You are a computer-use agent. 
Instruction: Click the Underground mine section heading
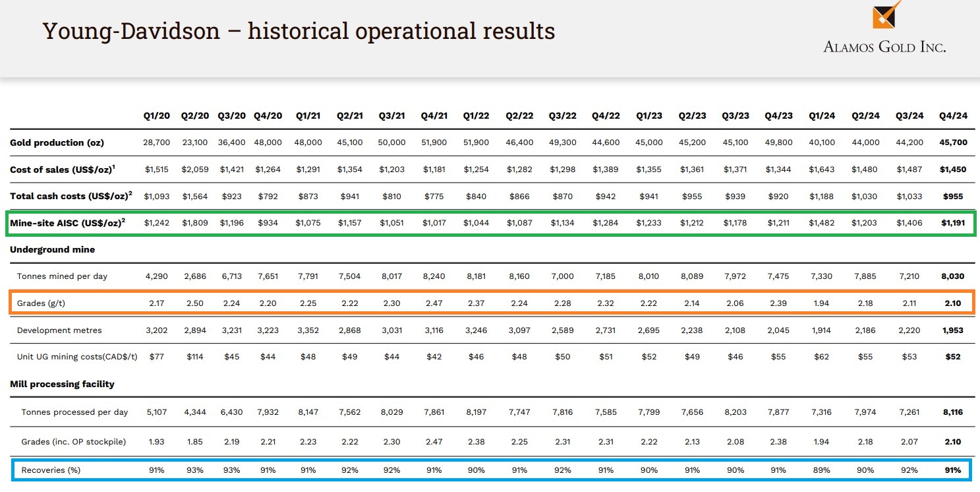click(53, 249)
